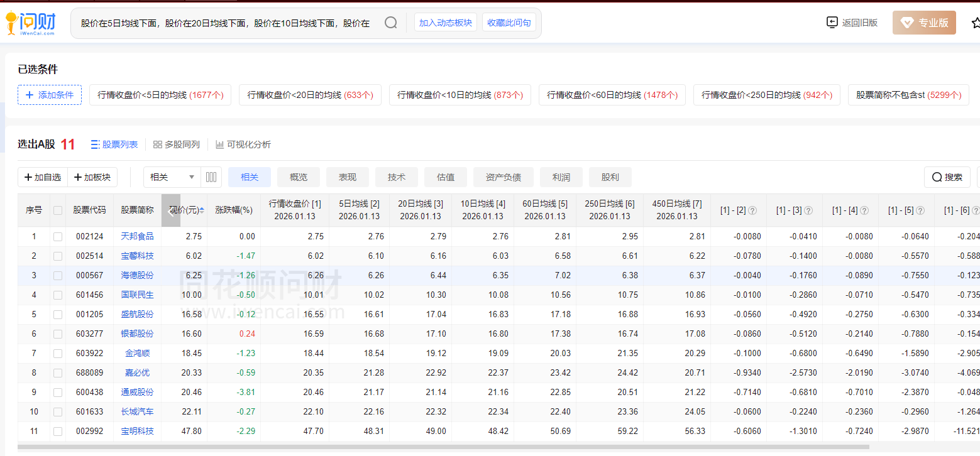Image resolution: width=980 pixels, height=456 pixels.
Task: Open the 海德股份 stock link
Action: tap(137, 276)
